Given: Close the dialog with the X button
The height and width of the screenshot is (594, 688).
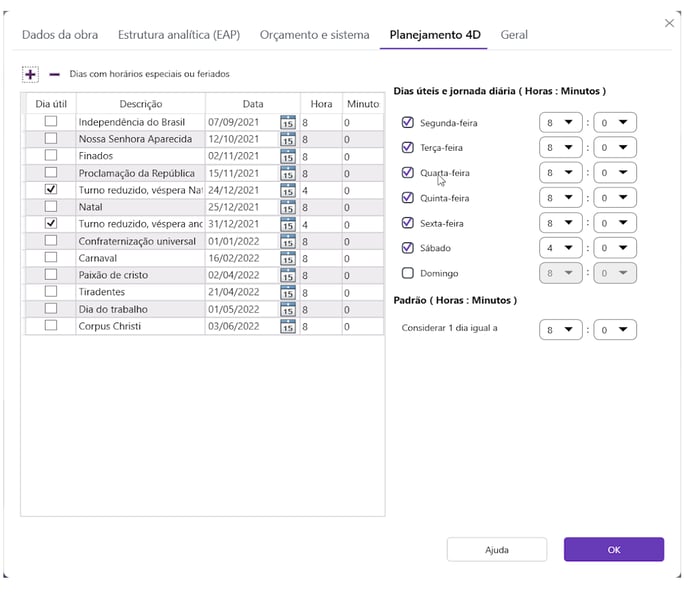Looking at the screenshot, I should pos(669,23).
